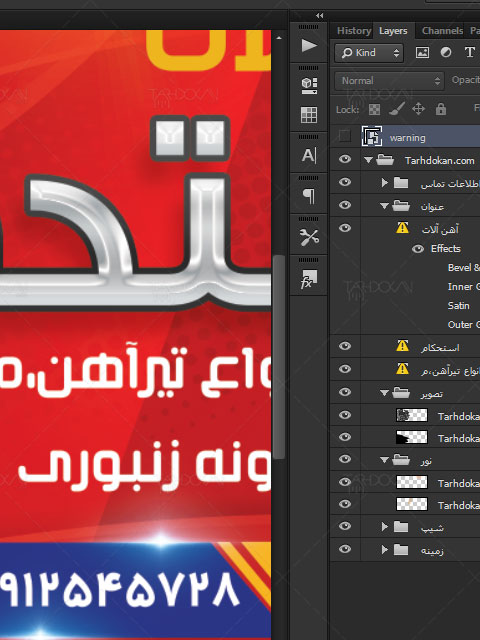Hide the اطلاعات تماس group
Viewport: 480px width, 640px height.
pyautogui.click(x=345, y=182)
